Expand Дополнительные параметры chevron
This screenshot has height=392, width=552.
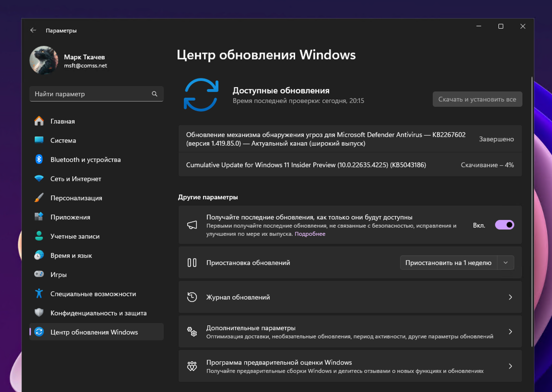pos(510,332)
